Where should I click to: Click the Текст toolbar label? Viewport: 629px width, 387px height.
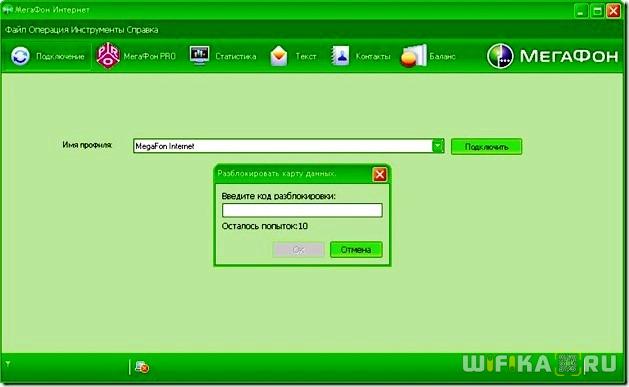[306, 56]
